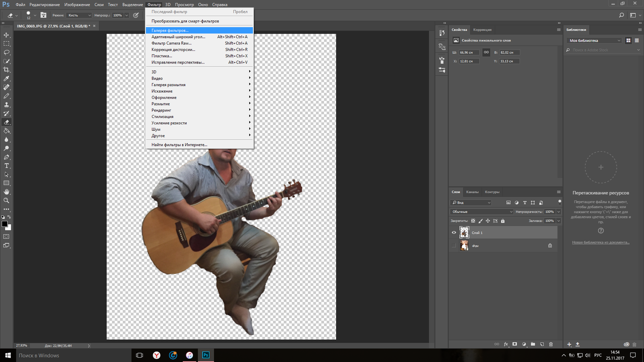Select the Quick Selection tool
The width and height of the screenshot is (644, 362).
(x=6, y=61)
